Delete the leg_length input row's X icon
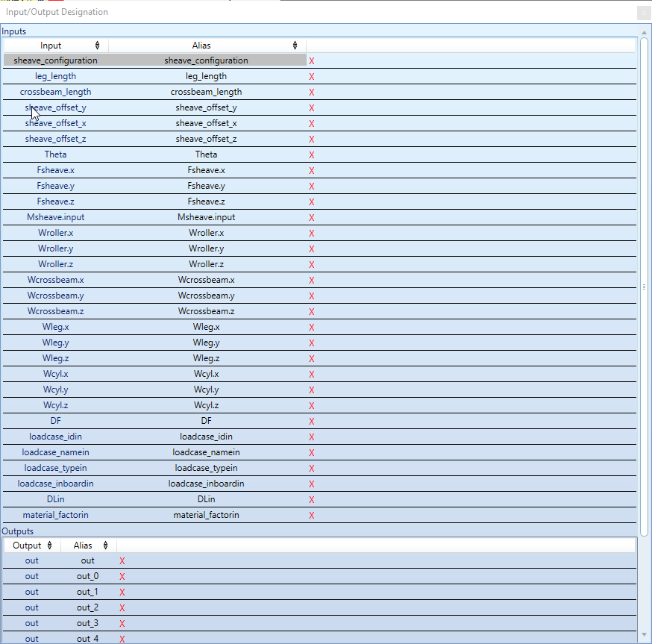652x644 pixels. click(311, 76)
